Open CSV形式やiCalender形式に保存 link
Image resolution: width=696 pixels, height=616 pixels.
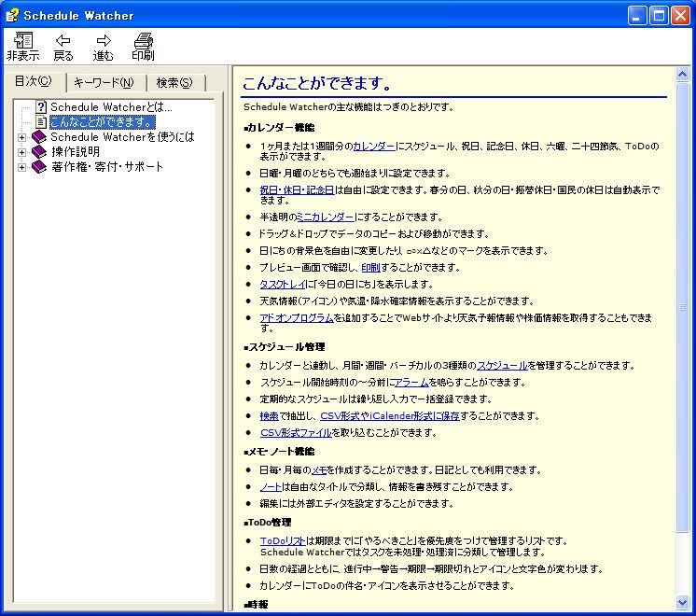tap(390, 416)
